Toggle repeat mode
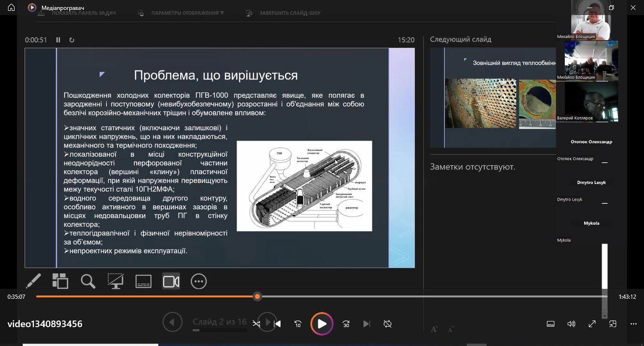This screenshot has width=644, height=346. tap(388, 324)
